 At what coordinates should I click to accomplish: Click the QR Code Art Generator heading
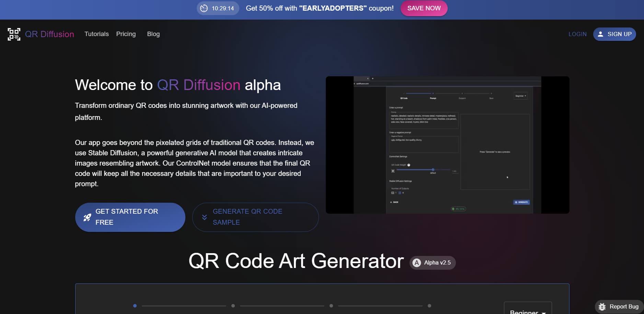pos(296,261)
